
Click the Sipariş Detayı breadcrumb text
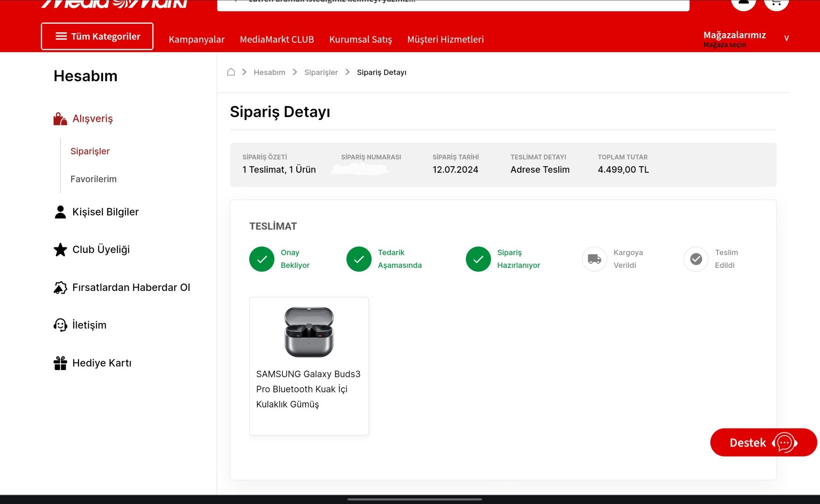click(382, 72)
